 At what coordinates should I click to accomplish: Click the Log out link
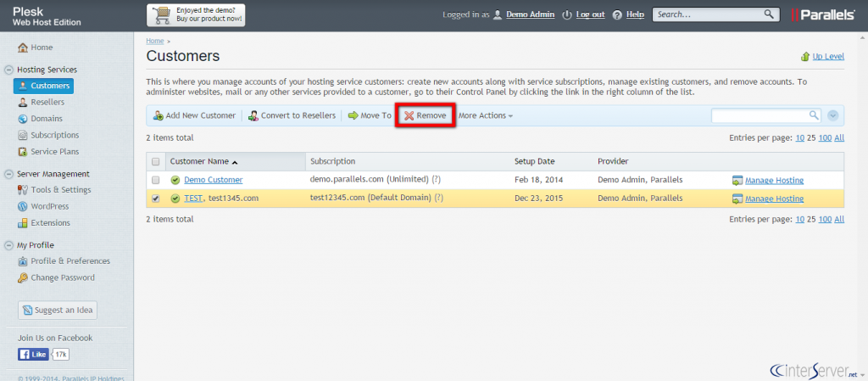pyautogui.click(x=590, y=15)
